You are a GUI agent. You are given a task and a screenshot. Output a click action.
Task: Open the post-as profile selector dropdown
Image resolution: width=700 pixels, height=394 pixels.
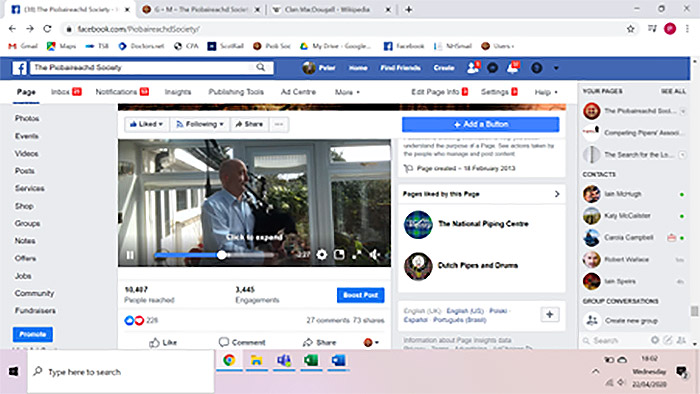(x=371, y=342)
